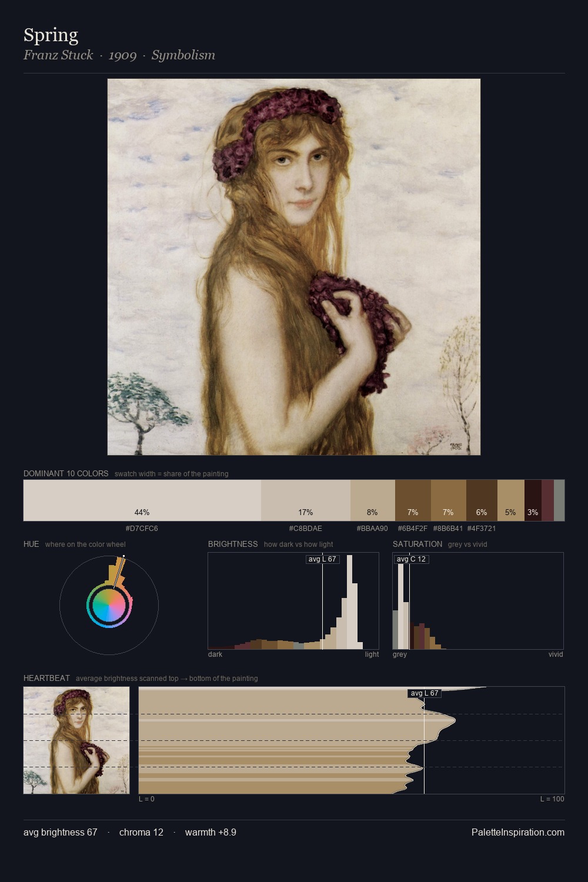
Task: Click the "Symbolism" style label
Action: (x=183, y=55)
